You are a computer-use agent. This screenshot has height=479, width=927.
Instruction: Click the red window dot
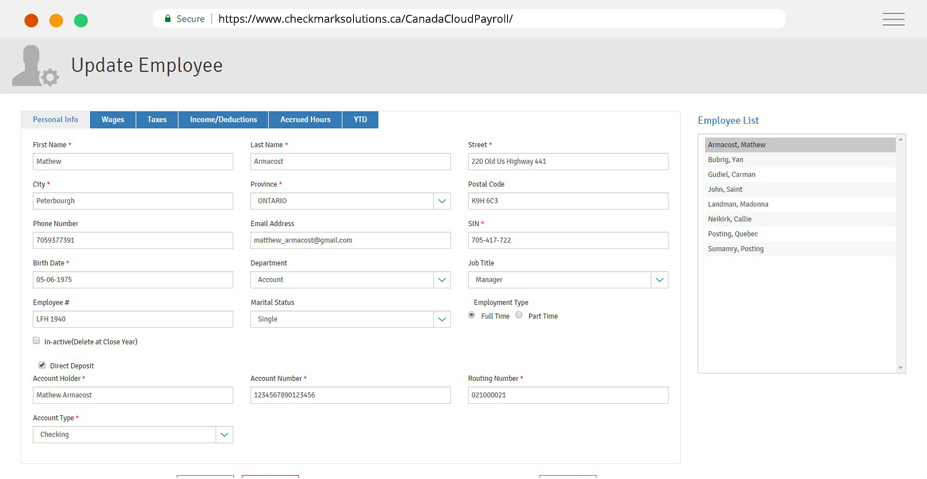[x=31, y=20]
